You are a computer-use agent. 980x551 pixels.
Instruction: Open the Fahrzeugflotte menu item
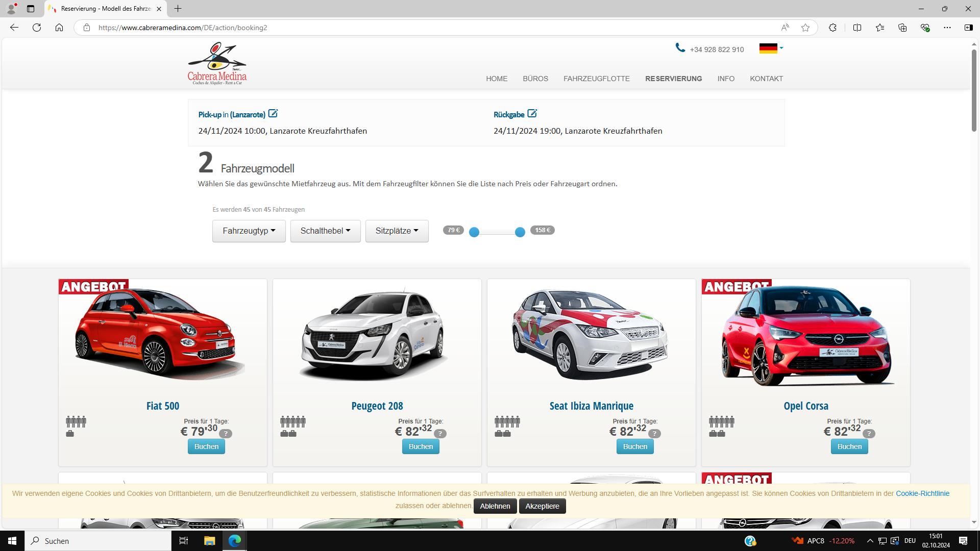pyautogui.click(x=596, y=79)
